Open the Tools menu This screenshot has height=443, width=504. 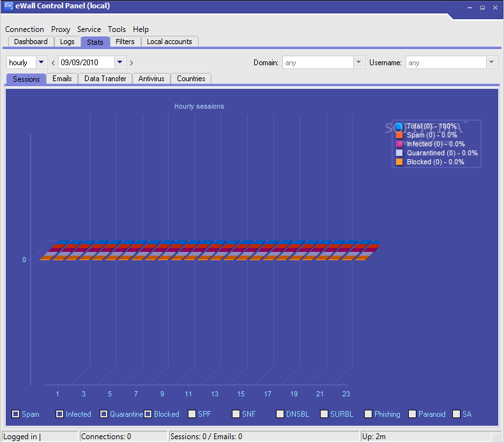[117, 29]
